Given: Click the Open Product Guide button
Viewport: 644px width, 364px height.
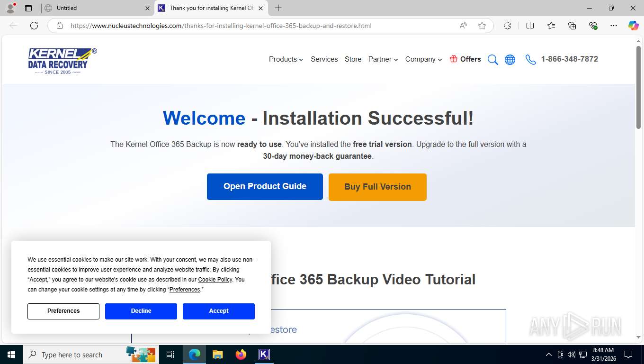Looking at the screenshot, I should coord(265,187).
